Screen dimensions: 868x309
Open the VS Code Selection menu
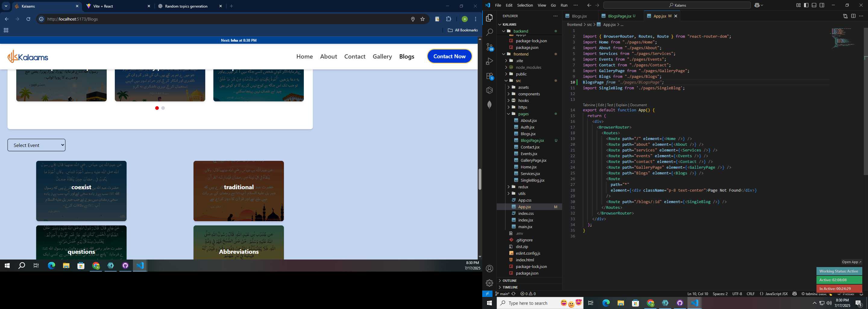[x=525, y=5]
